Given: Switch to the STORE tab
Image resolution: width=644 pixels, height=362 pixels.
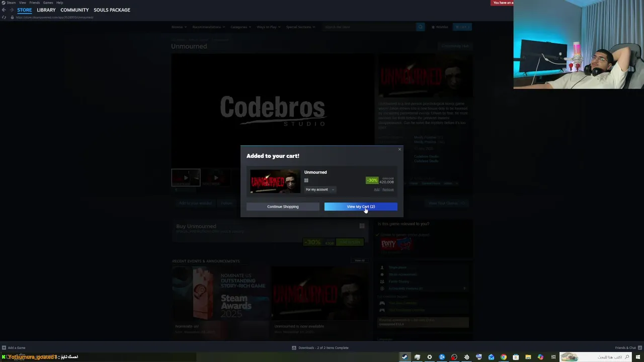Looking at the screenshot, I should [24, 10].
